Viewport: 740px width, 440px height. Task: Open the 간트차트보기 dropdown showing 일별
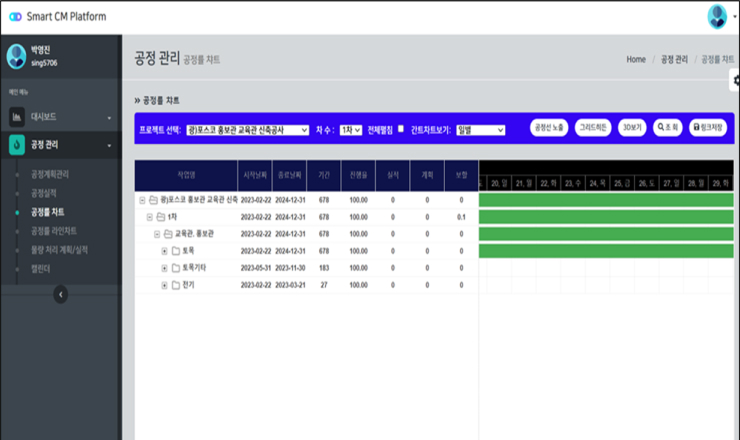[x=480, y=130]
